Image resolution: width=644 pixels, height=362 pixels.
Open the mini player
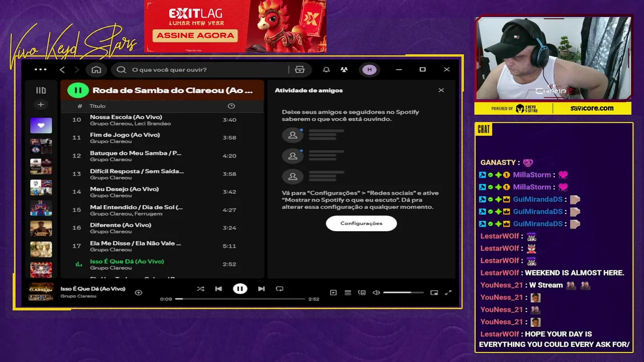tap(434, 293)
